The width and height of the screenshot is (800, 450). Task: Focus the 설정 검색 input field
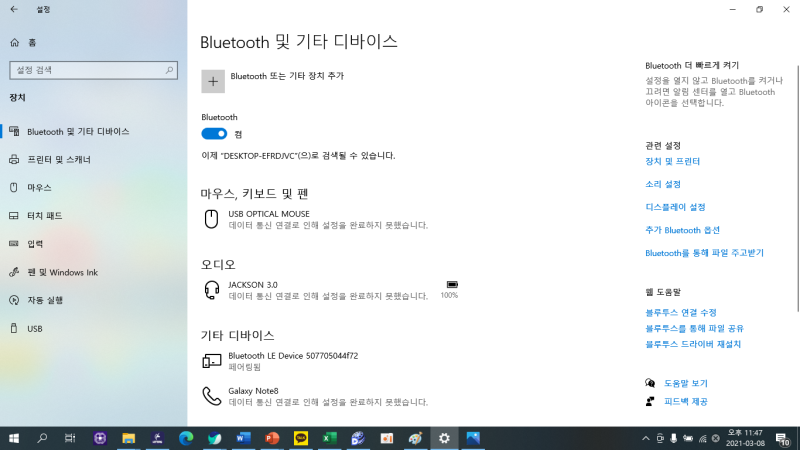93,70
